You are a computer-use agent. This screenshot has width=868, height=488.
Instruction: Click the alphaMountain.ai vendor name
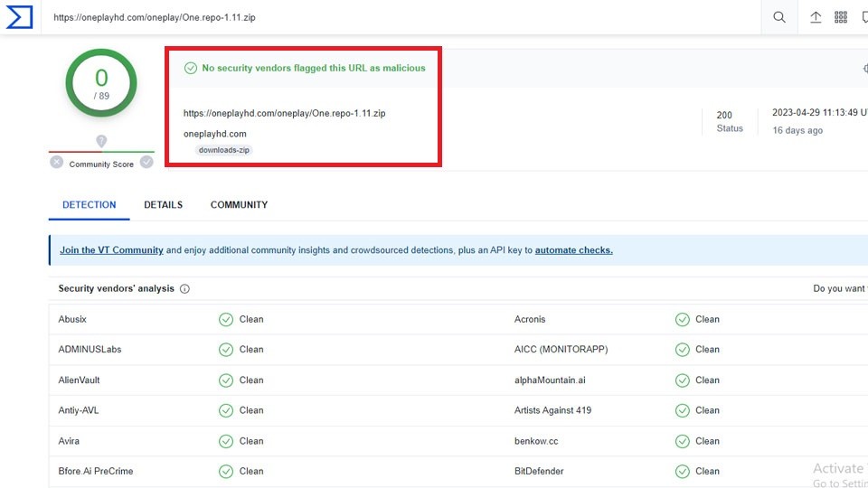pos(550,380)
